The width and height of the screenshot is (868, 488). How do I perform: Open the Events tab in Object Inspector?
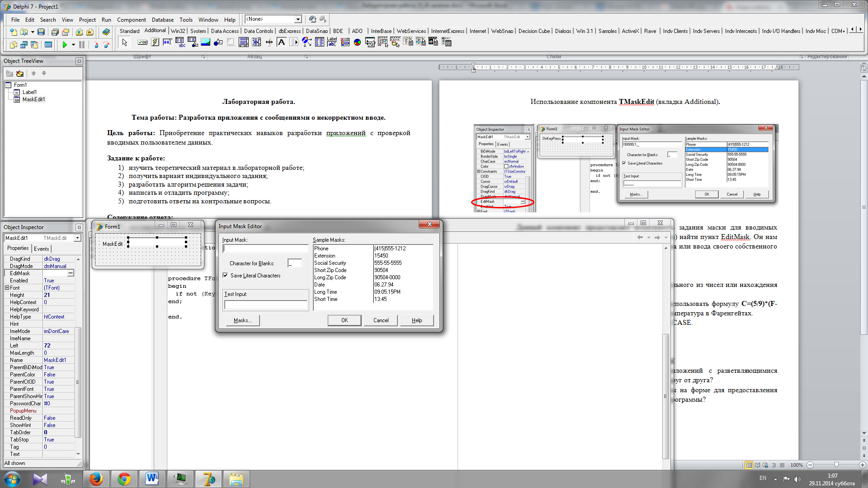pos(41,249)
